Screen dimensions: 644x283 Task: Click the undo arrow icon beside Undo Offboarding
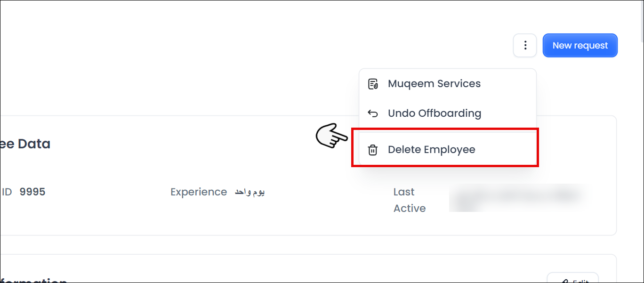373,113
